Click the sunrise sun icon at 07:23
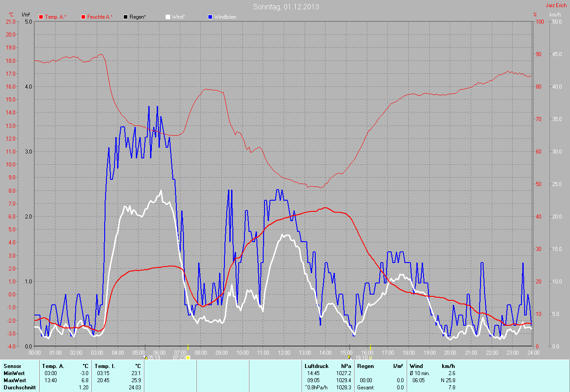 (x=188, y=357)
